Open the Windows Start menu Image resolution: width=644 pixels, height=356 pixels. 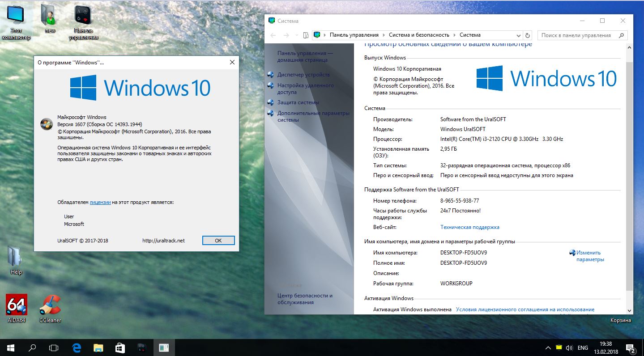click(10, 348)
